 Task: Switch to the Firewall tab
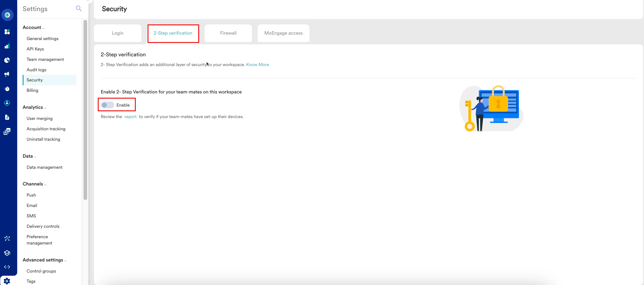coord(228,33)
